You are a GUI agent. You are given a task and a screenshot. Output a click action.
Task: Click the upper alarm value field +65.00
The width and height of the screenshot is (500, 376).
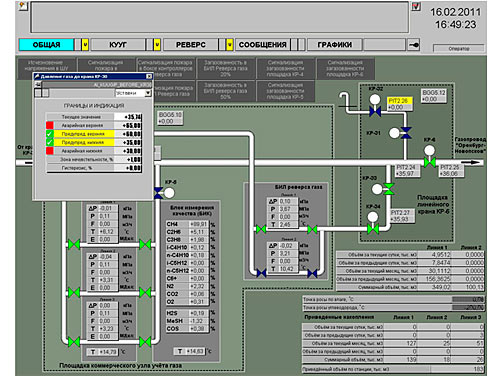[x=128, y=125]
